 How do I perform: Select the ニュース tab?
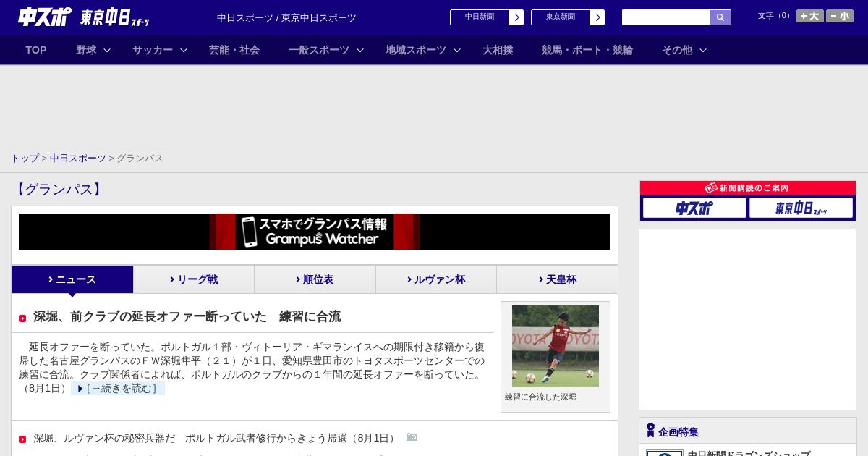tap(72, 279)
